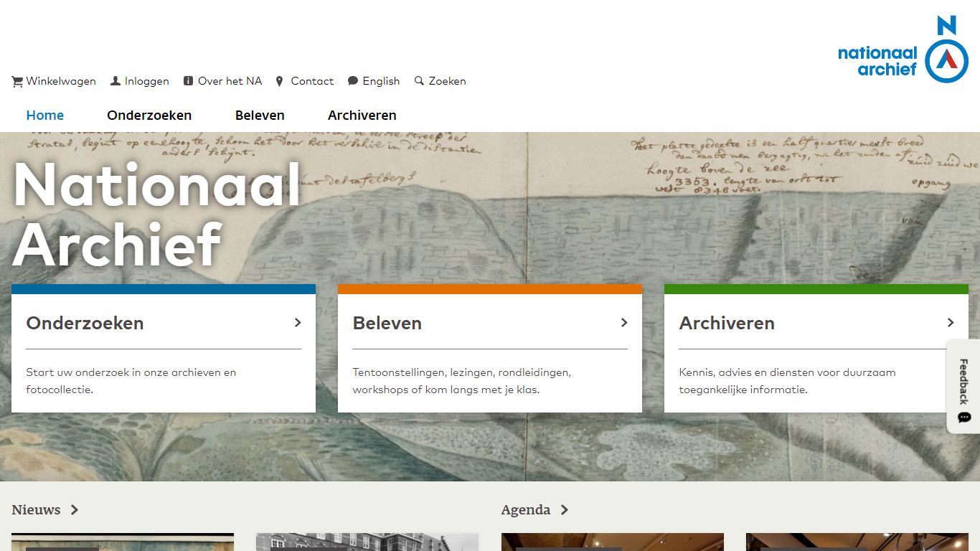Select Home in the main menu
Viewport: 980px width, 551px height.
click(45, 116)
